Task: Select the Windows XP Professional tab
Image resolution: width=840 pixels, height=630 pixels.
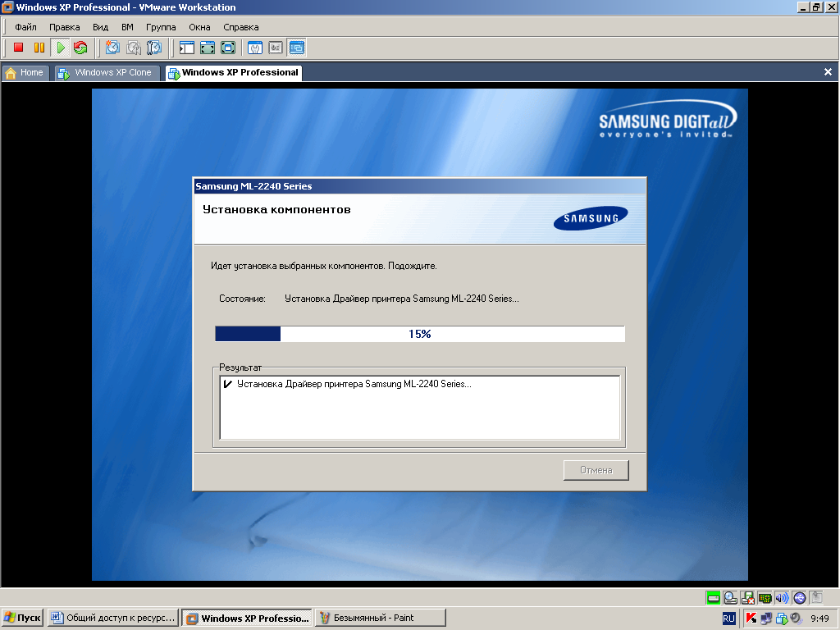Action: point(234,73)
